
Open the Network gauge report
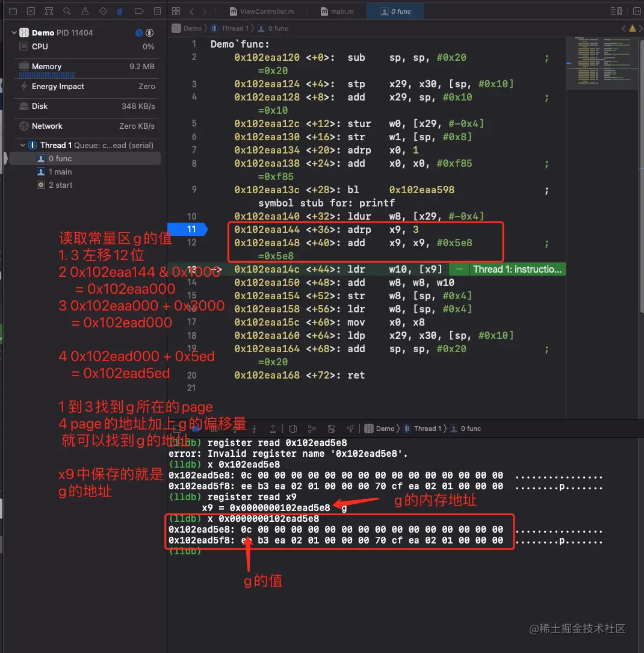coord(86,126)
